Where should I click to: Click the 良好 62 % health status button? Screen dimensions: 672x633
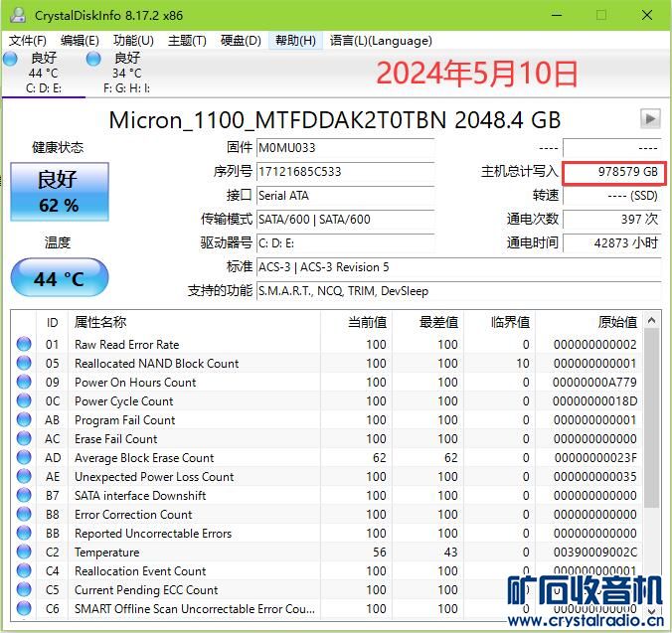[x=59, y=192]
